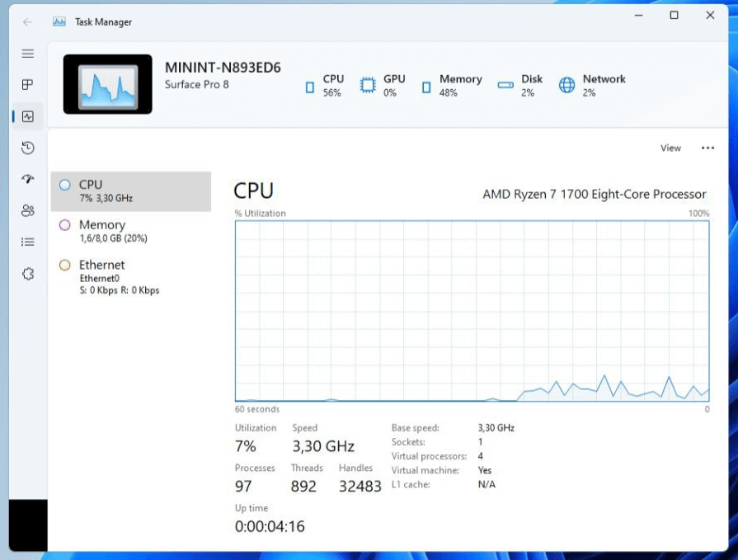Click the CPU utilization graph

click(x=472, y=311)
